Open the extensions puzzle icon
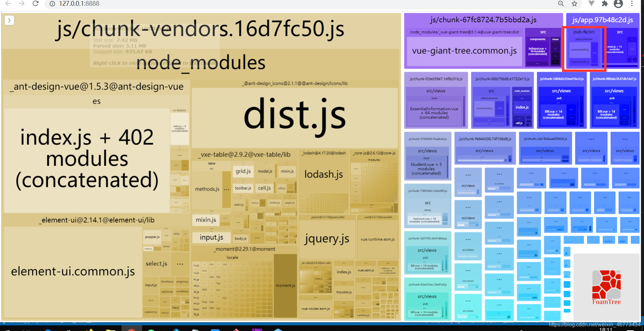 point(605,4)
